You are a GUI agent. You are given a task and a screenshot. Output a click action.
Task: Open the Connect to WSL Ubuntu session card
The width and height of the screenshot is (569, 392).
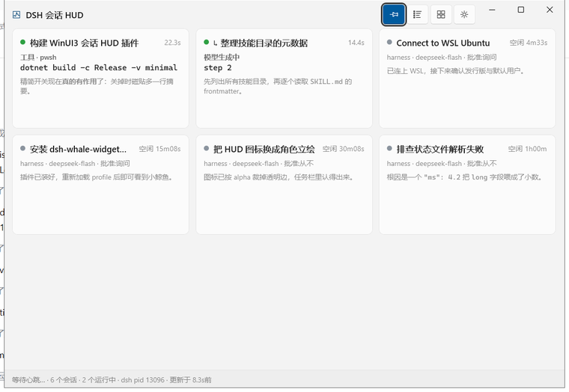point(467,79)
